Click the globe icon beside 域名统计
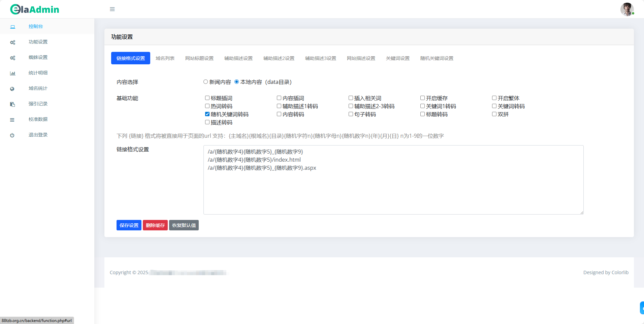The height and width of the screenshot is (324, 644). (x=12, y=89)
